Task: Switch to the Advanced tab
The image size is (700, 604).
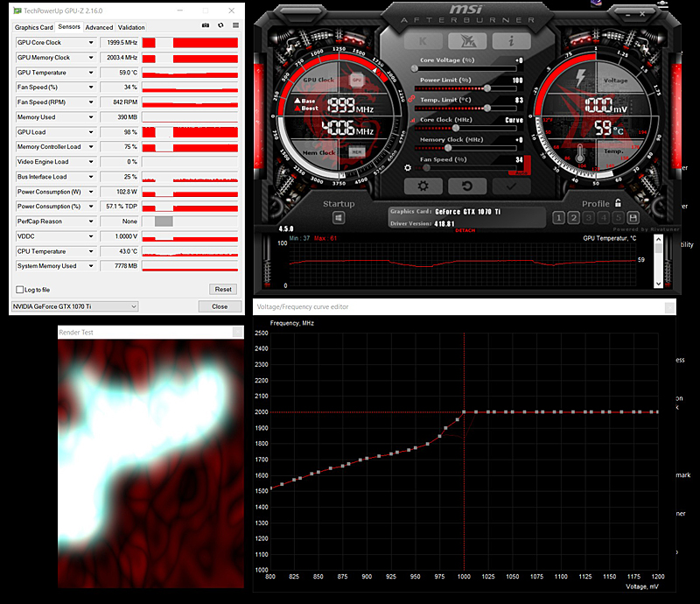Action: (x=99, y=27)
